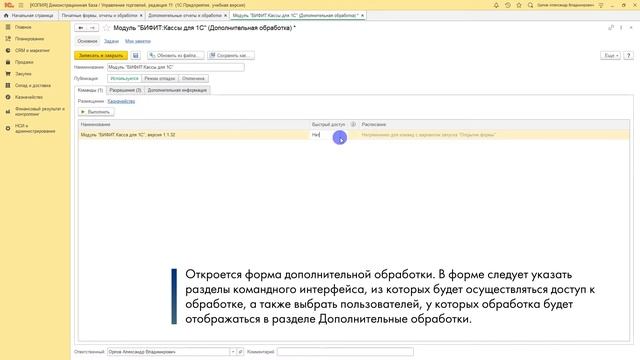Switch to Разрешения (3) tab

click(125, 90)
